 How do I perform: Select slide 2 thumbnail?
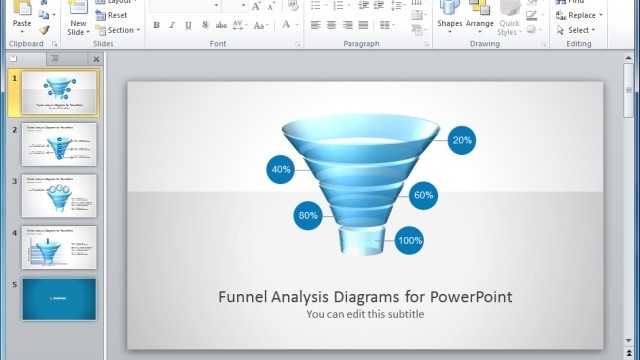[59, 144]
